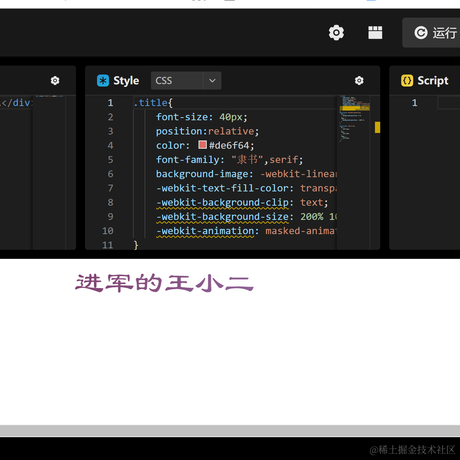Click the preview text 进军的王小二
The height and width of the screenshot is (460, 460).
click(164, 283)
